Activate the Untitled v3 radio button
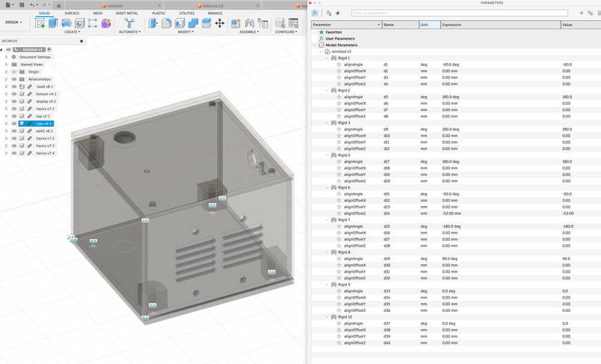This screenshot has height=364, width=601. click(49, 49)
